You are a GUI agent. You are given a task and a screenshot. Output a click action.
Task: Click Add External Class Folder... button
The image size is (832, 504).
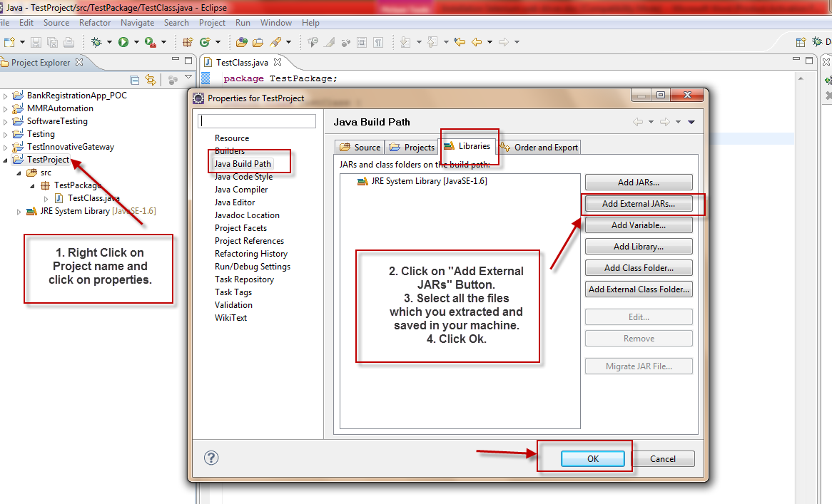pos(639,289)
